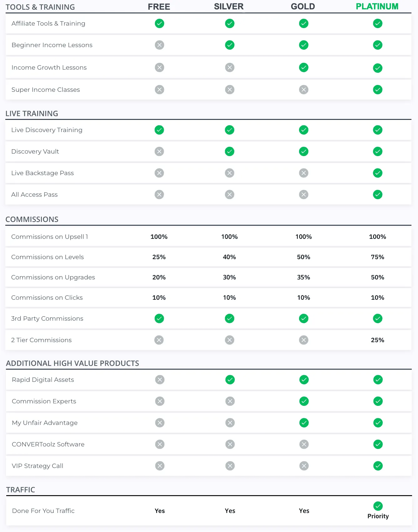
Task: Click the PLATINUM check for Super Income Classes
Action: [x=378, y=90]
